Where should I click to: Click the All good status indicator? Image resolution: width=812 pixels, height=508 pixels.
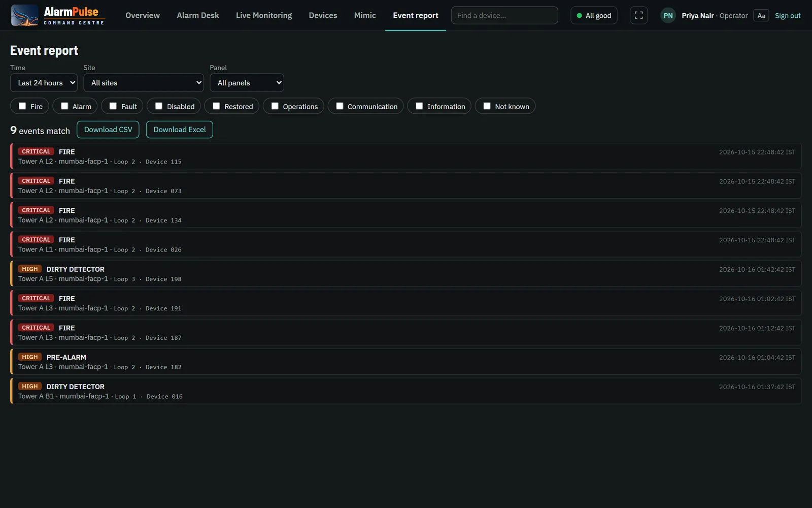[x=594, y=15]
